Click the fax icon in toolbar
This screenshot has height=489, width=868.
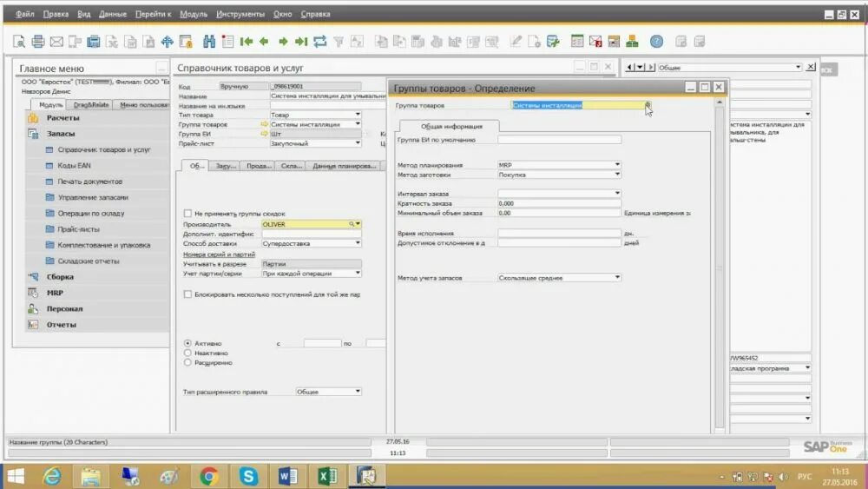click(x=94, y=42)
